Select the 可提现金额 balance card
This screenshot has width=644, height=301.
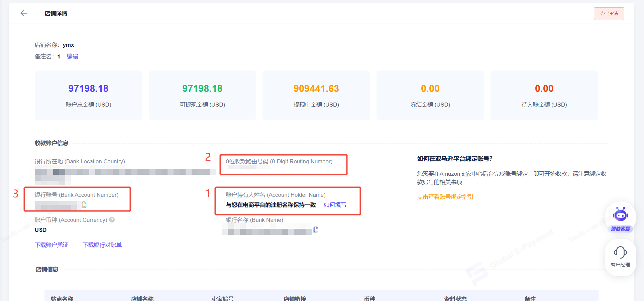click(x=202, y=95)
